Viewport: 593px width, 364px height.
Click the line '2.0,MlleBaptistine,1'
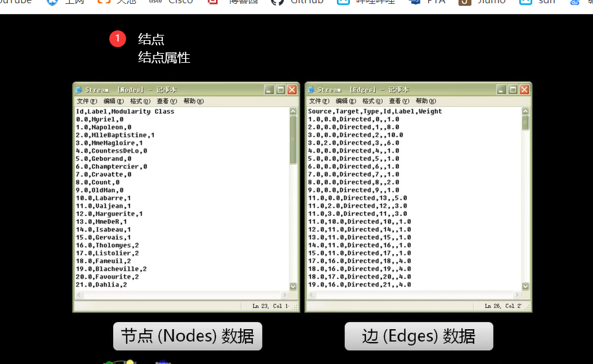coord(115,135)
